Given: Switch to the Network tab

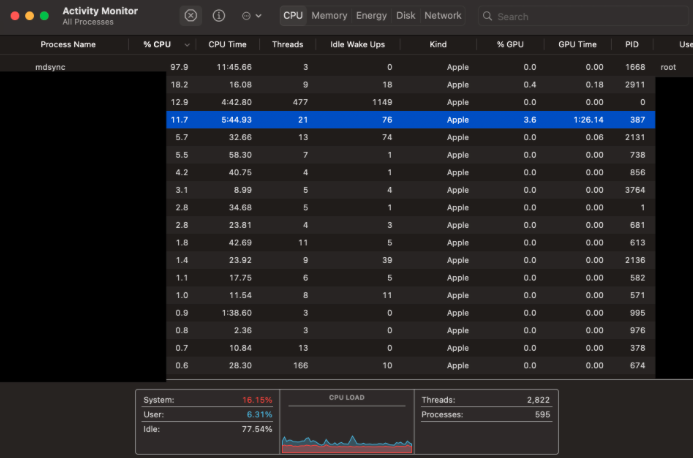Looking at the screenshot, I should pos(442,15).
